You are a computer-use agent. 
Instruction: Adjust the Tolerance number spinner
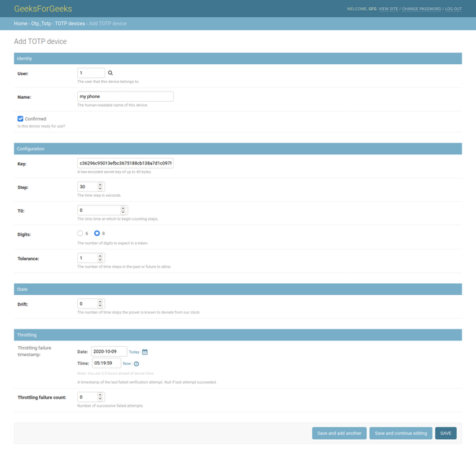(102, 258)
